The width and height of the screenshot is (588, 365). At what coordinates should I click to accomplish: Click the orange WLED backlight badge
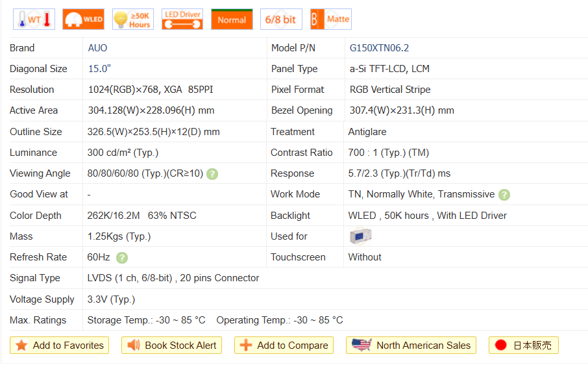click(83, 19)
